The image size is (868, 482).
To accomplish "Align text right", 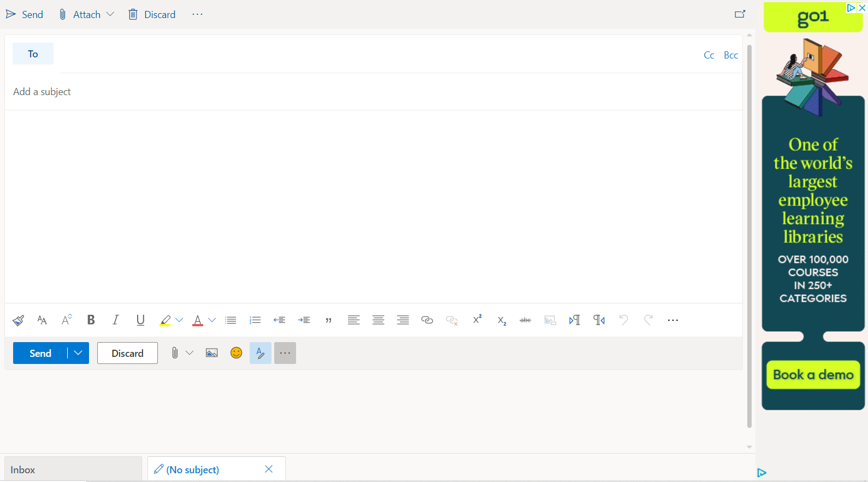I will (x=403, y=320).
